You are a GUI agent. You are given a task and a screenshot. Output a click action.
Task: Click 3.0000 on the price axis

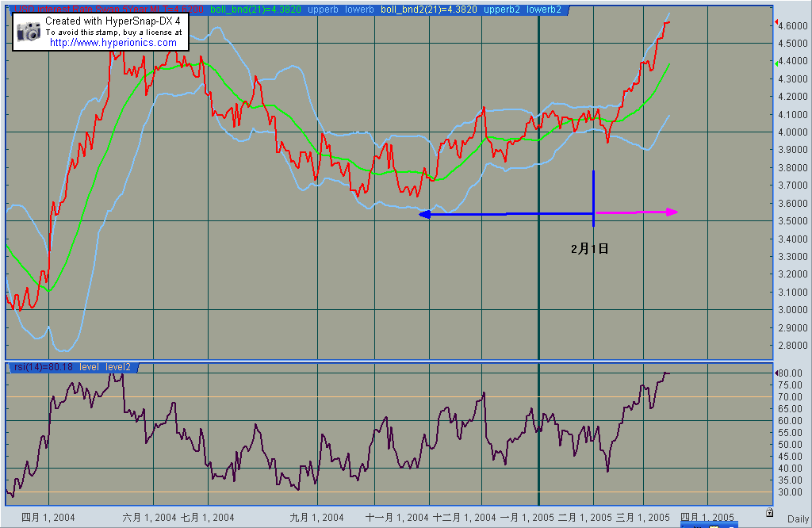pyautogui.click(x=793, y=309)
